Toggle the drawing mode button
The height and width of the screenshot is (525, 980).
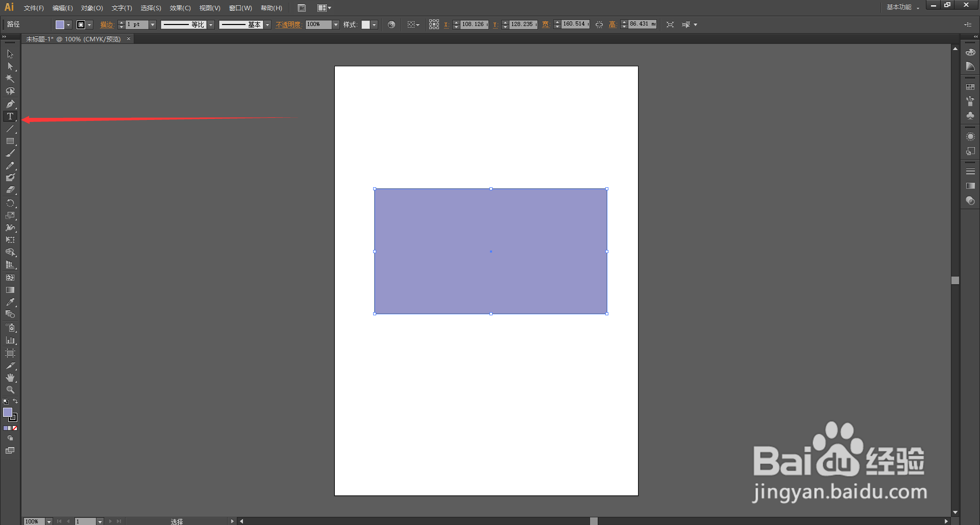(10, 438)
